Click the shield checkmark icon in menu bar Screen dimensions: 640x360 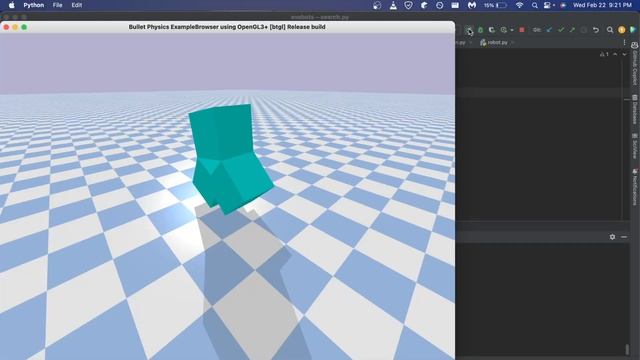408,5
